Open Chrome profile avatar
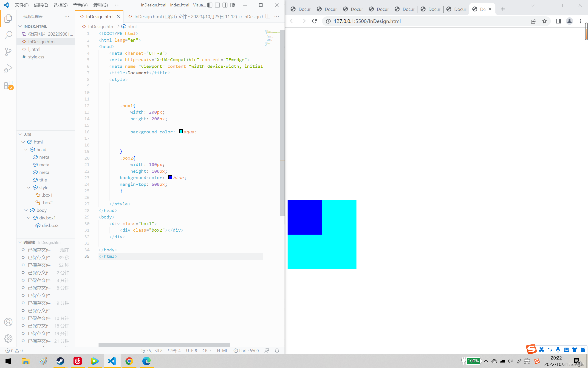Viewport: 588px width, 368px height. [x=569, y=21]
